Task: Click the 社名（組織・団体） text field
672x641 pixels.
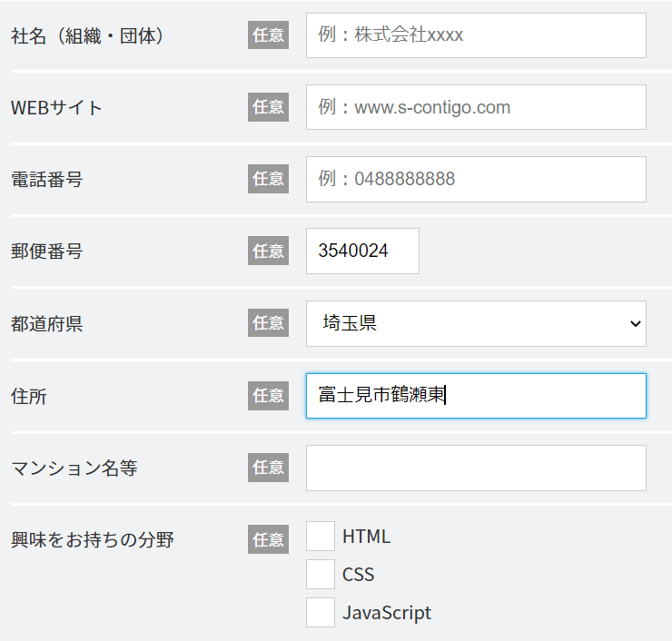Action: (476, 35)
